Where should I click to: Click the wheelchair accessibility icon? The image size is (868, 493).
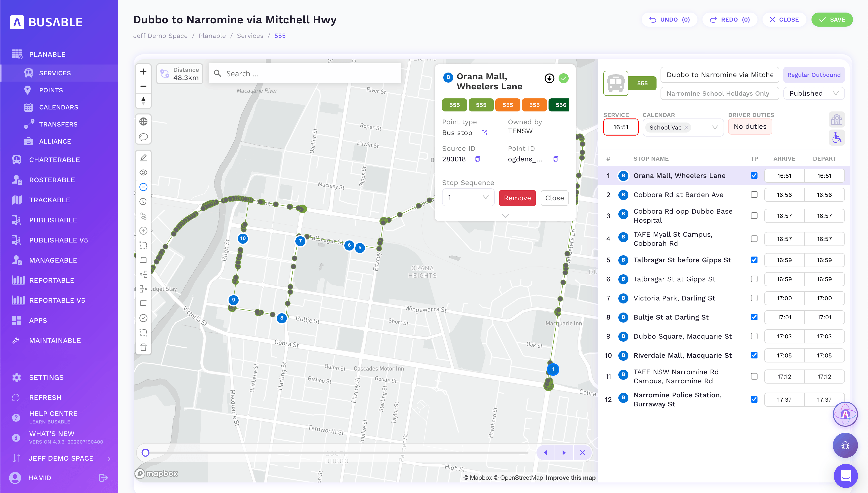pos(837,138)
